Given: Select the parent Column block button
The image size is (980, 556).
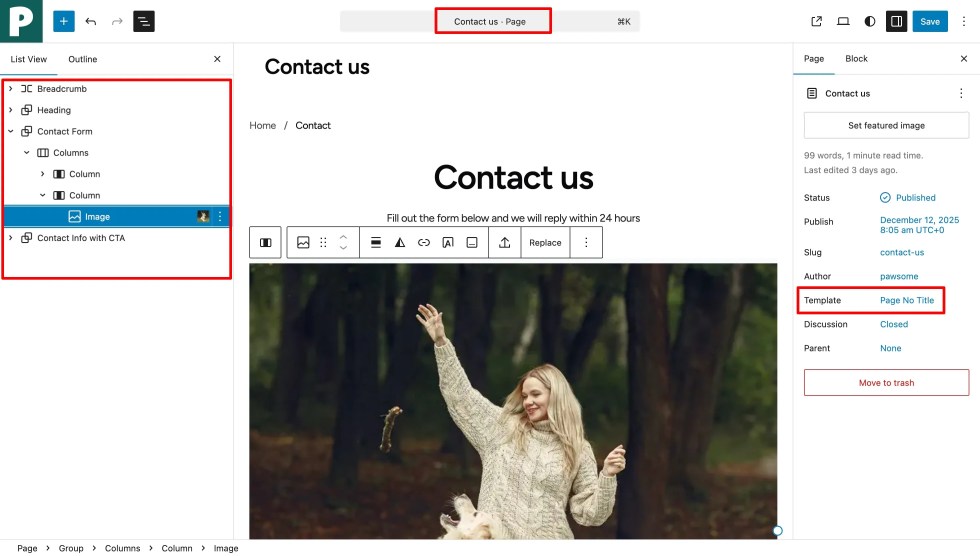Looking at the screenshot, I should tap(266, 242).
